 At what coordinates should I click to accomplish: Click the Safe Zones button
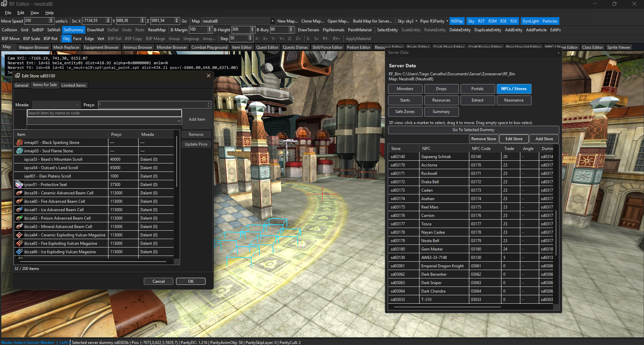(405, 112)
